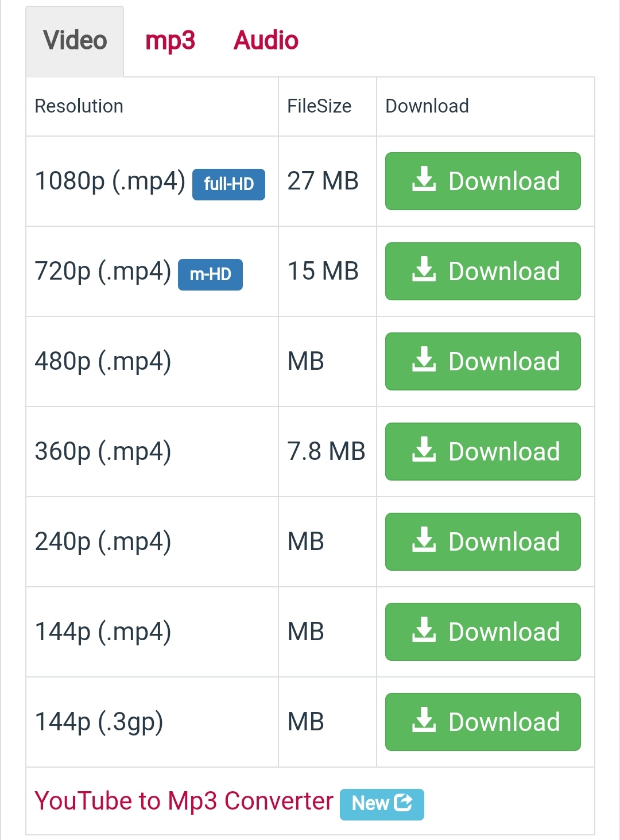Click the Resolution column header

[x=79, y=106]
